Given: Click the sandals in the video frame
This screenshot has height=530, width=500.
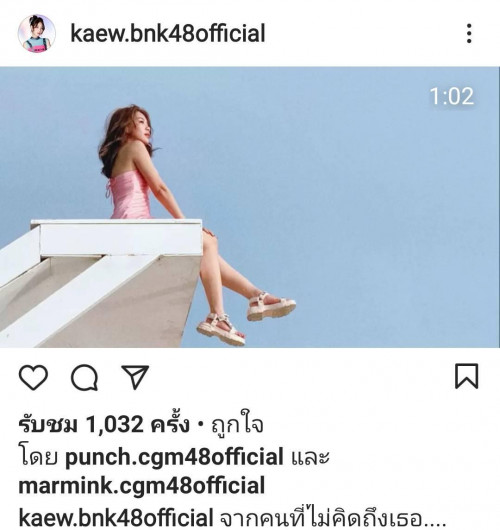Looking at the screenshot, I should click(x=246, y=319).
